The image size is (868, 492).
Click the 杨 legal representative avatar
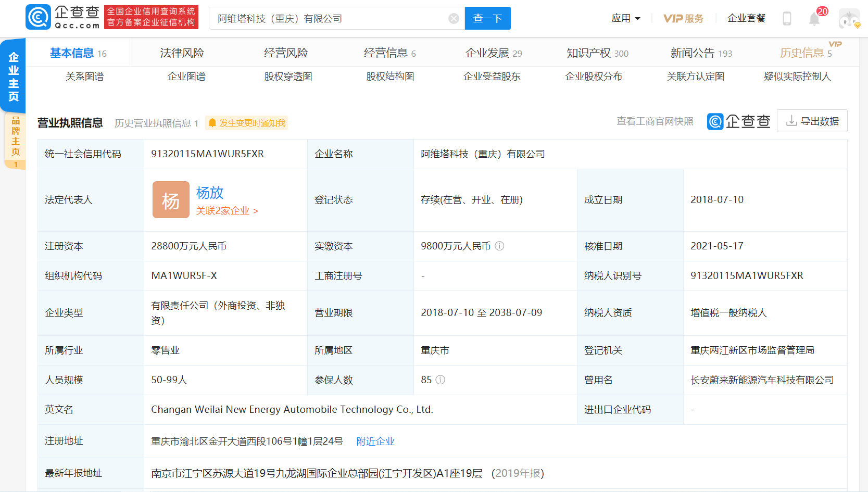pyautogui.click(x=171, y=200)
